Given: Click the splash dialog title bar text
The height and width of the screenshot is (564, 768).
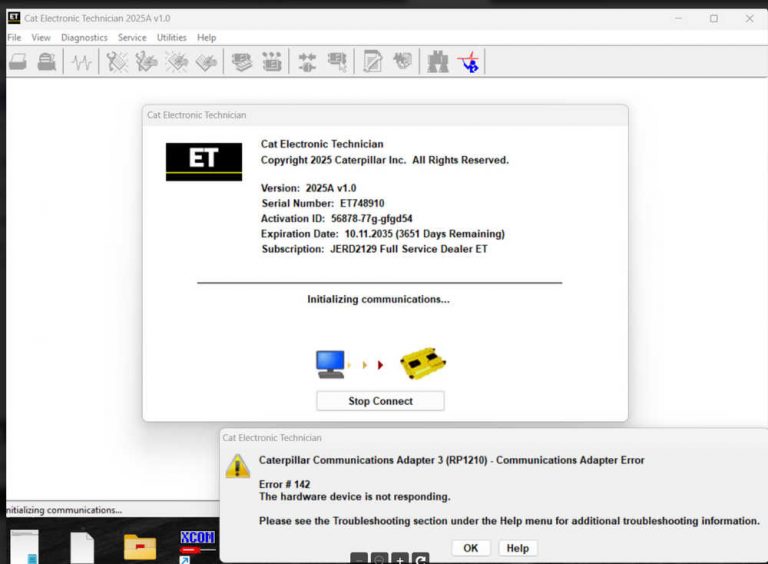Looking at the screenshot, I should point(196,115).
